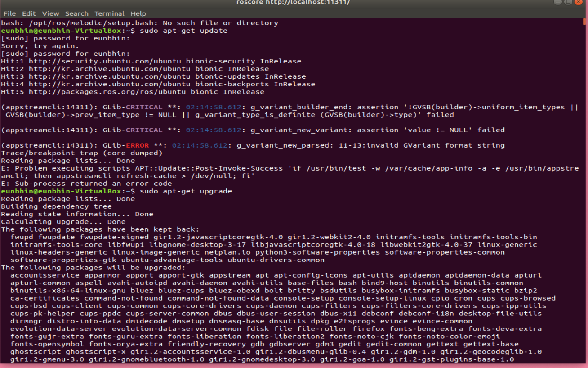
Task: Click the 'evince-common' package name
Action: 442,321
